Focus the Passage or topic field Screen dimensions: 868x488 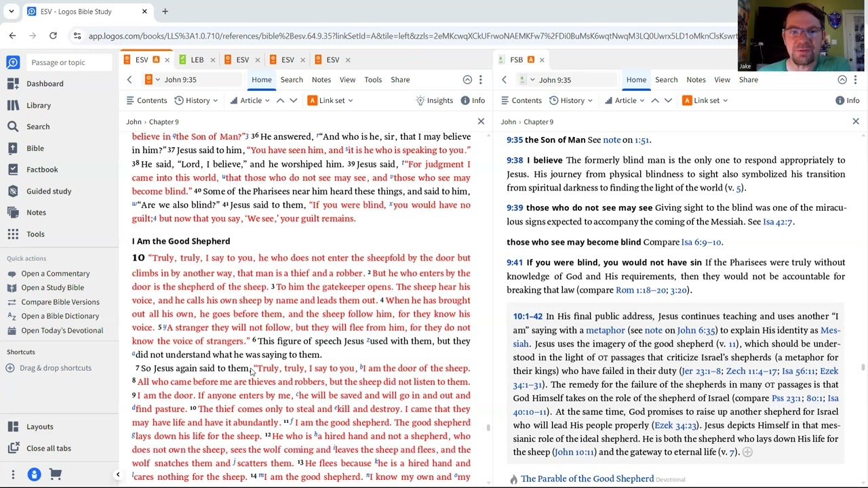(x=68, y=62)
